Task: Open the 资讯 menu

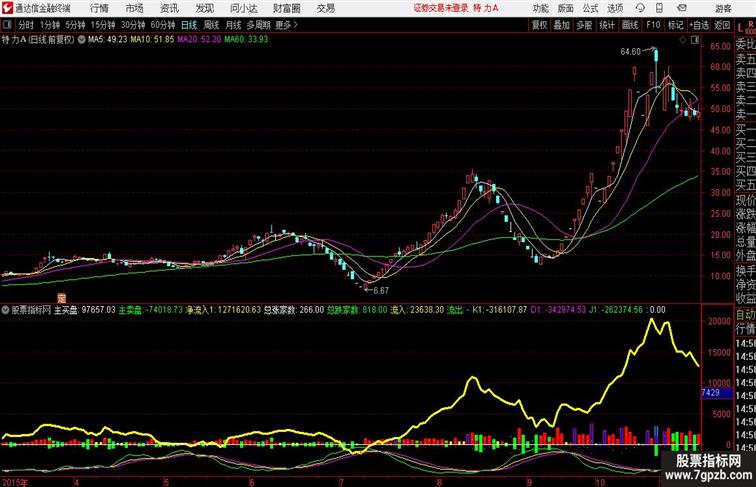Action: click(x=169, y=8)
